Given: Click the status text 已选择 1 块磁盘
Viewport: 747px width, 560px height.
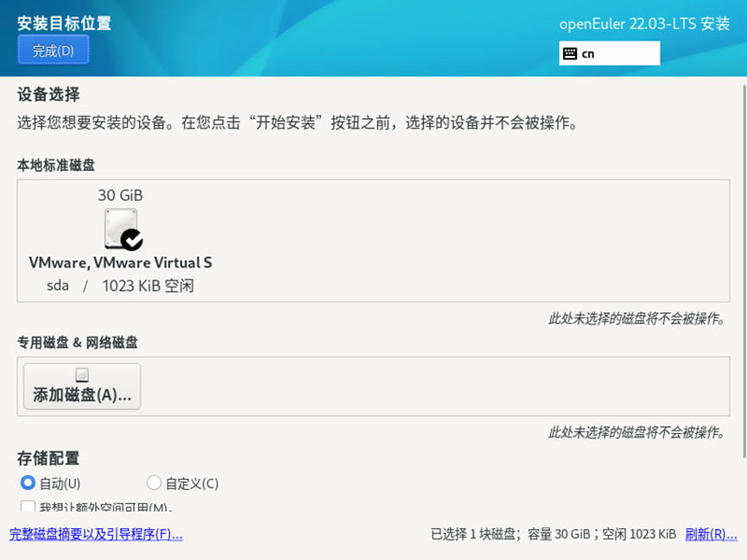Looking at the screenshot, I should pos(472,534).
